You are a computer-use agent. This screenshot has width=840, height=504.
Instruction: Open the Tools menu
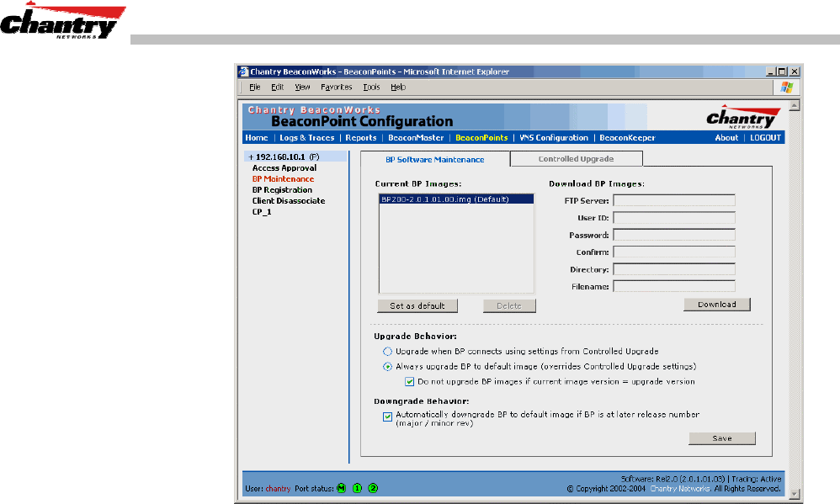(x=371, y=87)
